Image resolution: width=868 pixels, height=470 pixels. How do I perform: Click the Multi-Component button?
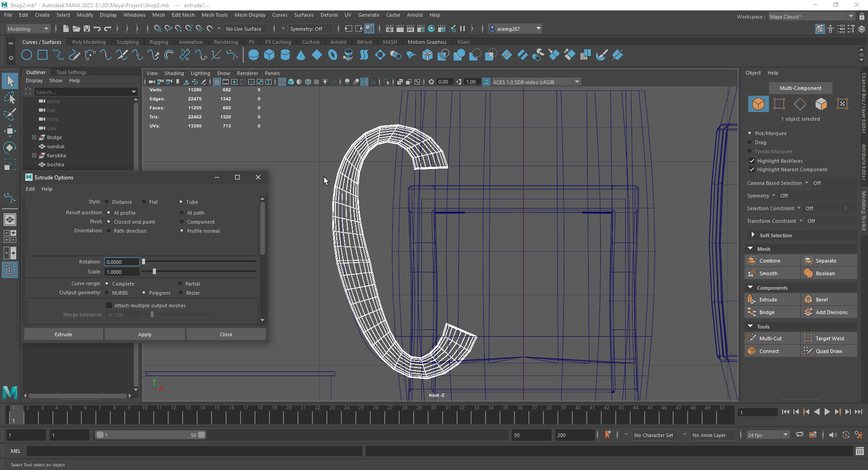(x=801, y=88)
